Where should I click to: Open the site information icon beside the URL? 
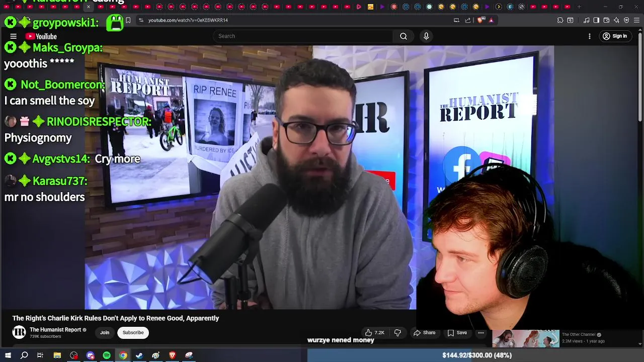tap(141, 20)
